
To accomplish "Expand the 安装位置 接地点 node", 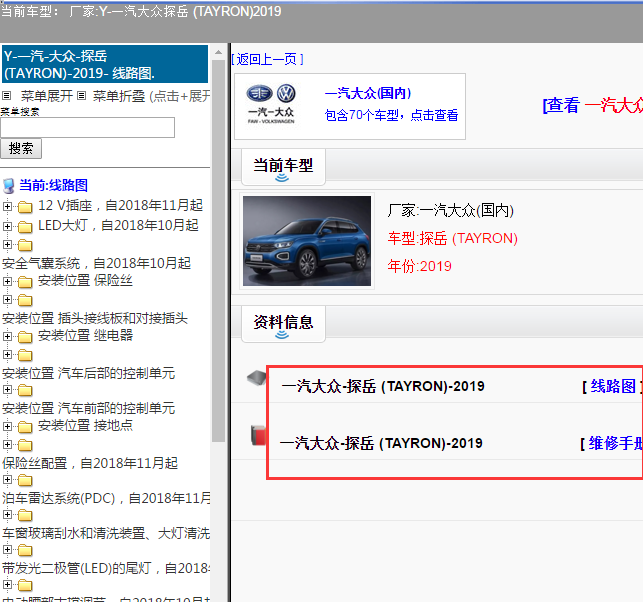I will click(7, 426).
